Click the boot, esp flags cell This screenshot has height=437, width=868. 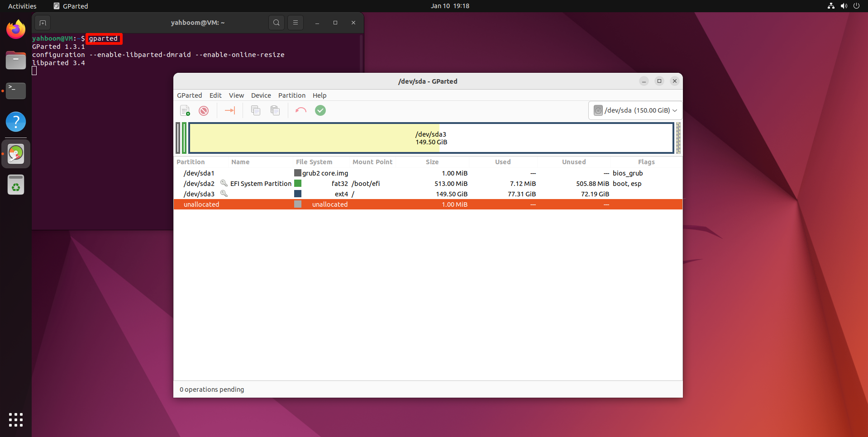pos(627,184)
